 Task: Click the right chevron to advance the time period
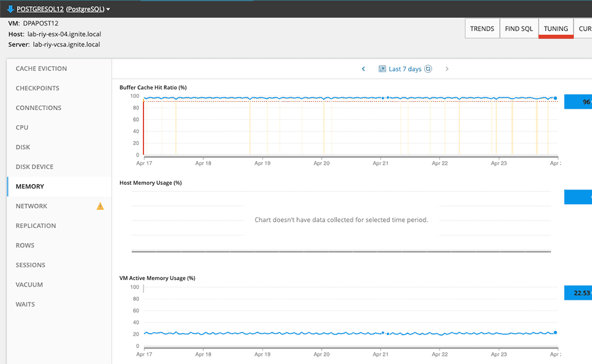(447, 68)
